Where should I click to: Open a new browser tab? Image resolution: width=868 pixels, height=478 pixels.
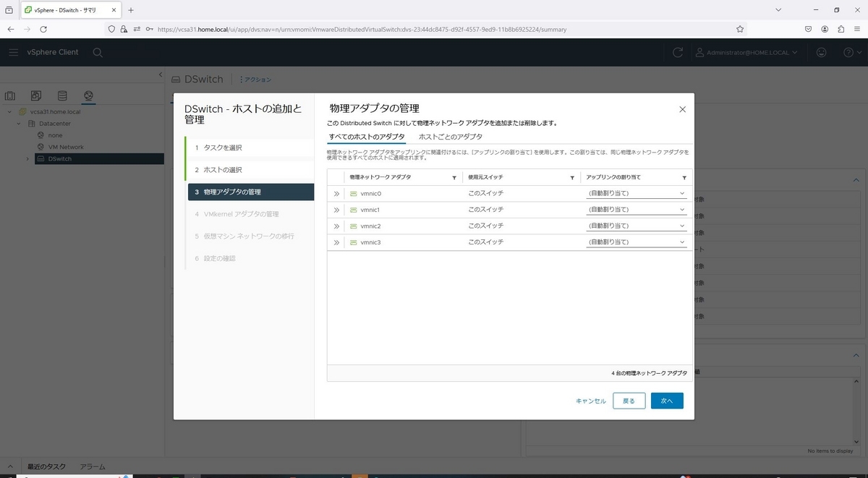coord(131,10)
